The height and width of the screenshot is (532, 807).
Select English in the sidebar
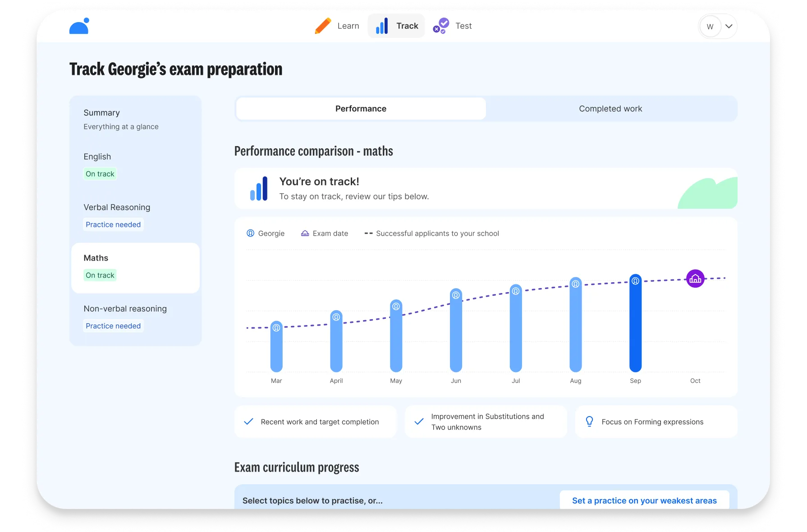[x=135, y=166]
